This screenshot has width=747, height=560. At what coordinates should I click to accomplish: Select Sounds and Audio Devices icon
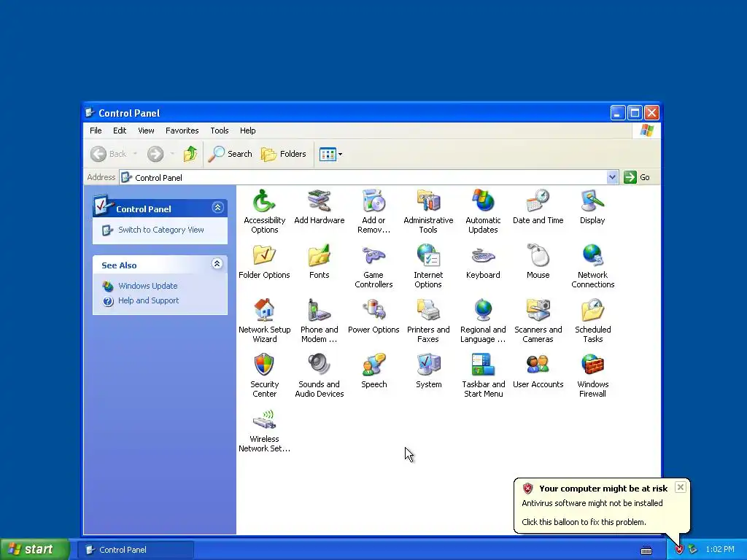pos(319,365)
